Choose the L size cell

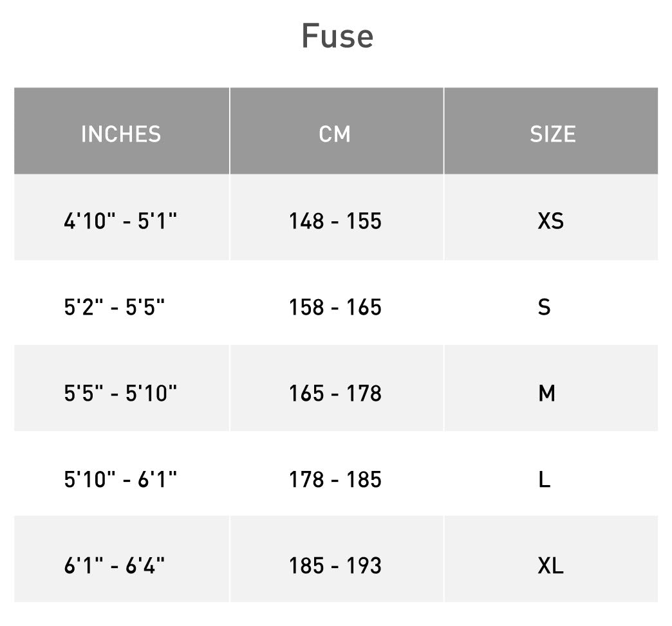pyautogui.click(x=545, y=479)
